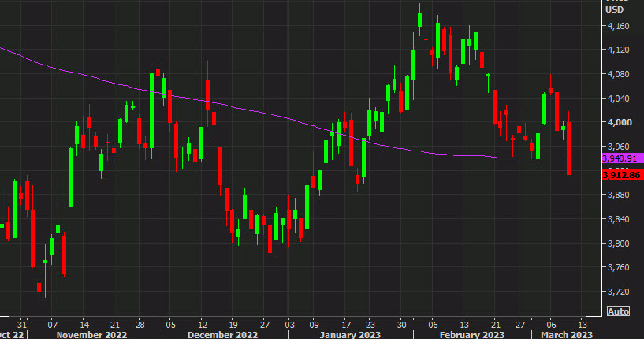Click the 09 date tick label
The width and height of the screenshot is (644, 339).
[315, 325]
